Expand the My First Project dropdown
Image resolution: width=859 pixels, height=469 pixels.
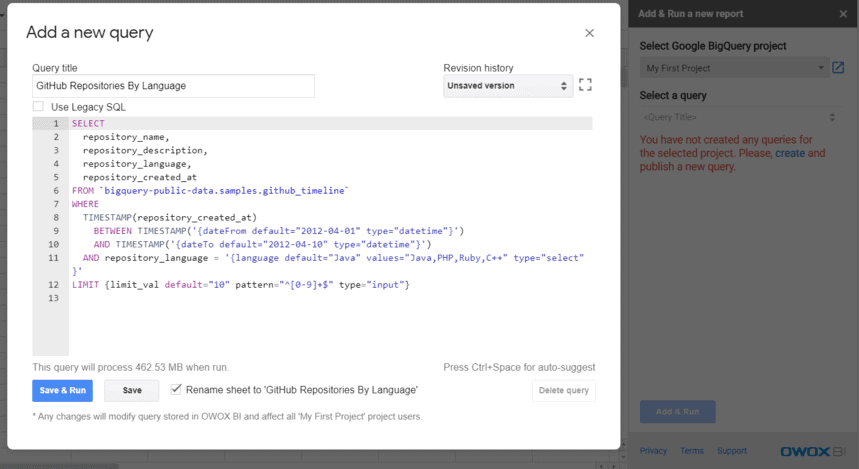tap(734, 68)
